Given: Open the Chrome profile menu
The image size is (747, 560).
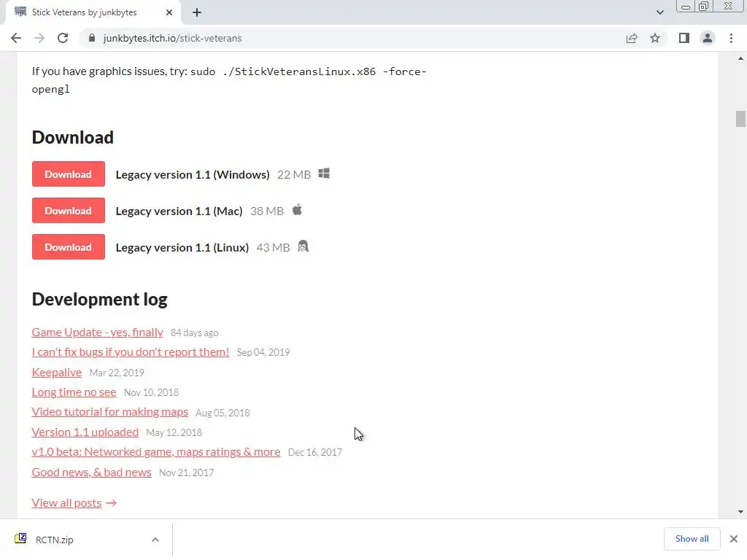Looking at the screenshot, I should pyautogui.click(x=708, y=38).
